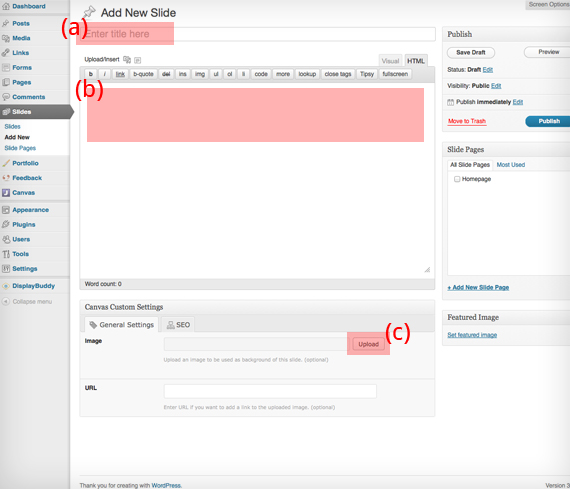Open DisplayBuddy via its sidebar icon
The image size is (570, 489).
click(6, 286)
